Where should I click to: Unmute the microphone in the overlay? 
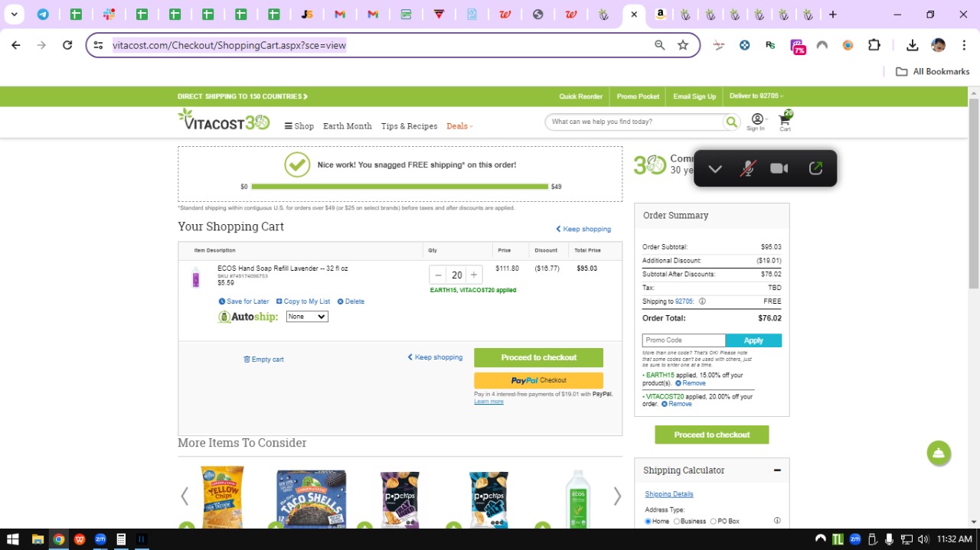(747, 168)
